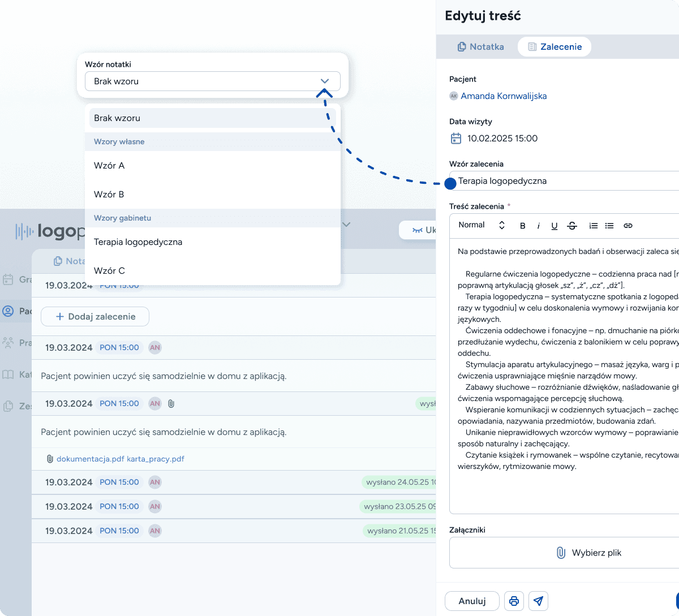Insert a numbered list
Viewport: 679px width, 616px height.
593,226
